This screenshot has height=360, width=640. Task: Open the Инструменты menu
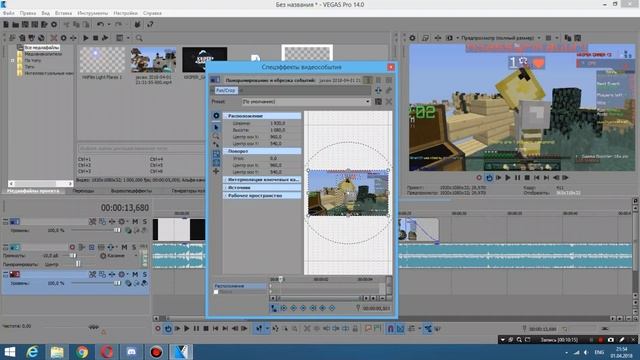point(93,13)
